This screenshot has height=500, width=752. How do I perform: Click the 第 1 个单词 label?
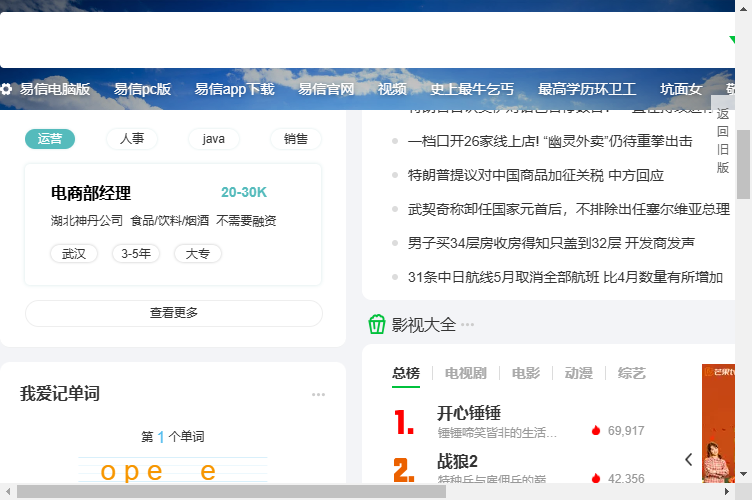(173, 437)
